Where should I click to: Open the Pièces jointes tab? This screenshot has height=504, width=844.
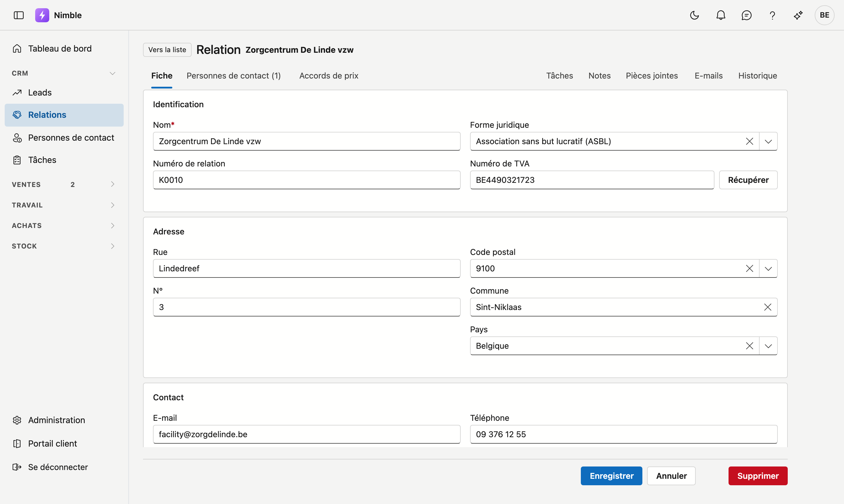(x=652, y=76)
